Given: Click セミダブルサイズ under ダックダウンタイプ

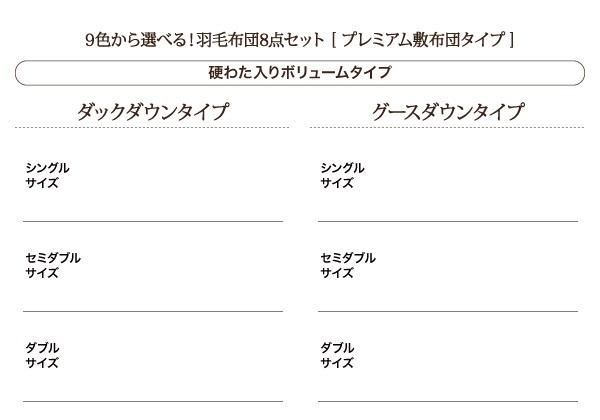Looking at the screenshot, I should [52, 265].
